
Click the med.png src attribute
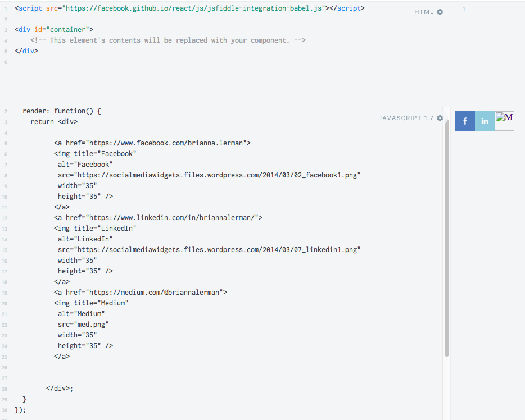coord(80,324)
